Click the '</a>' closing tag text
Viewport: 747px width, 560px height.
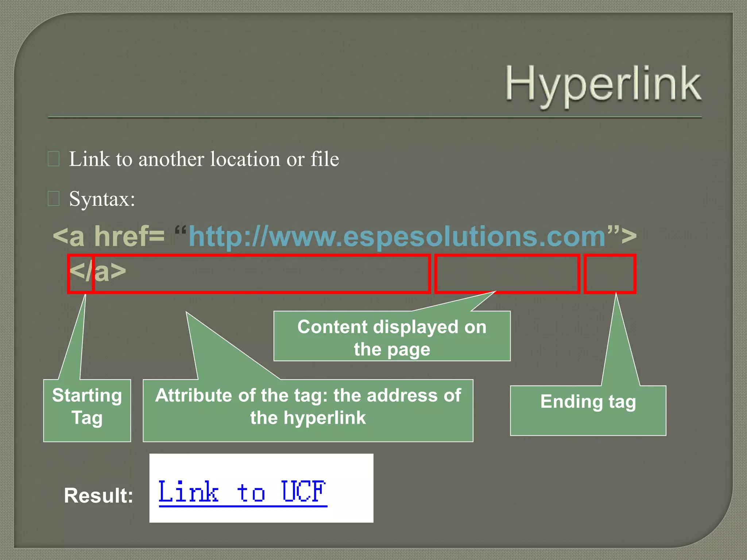tap(98, 272)
